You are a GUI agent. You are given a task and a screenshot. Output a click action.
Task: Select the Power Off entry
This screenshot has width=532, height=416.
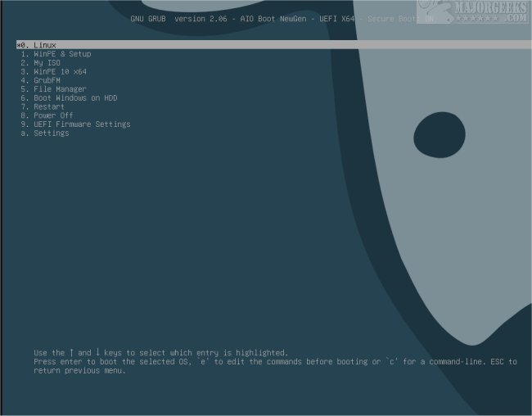pyautogui.click(x=47, y=115)
